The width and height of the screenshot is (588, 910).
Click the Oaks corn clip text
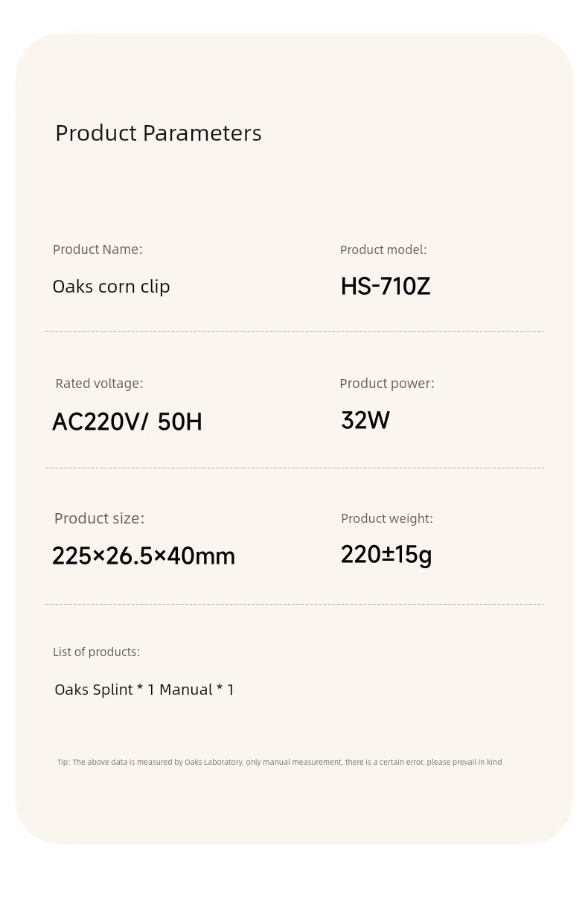(x=112, y=287)
